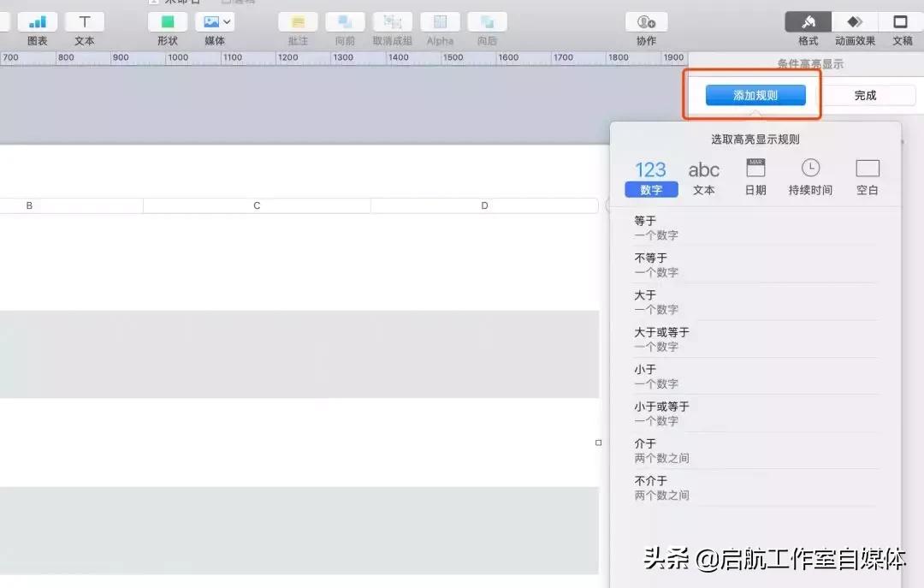This screenshot has width=924, height=588.
Task: Open the 媒体 dropdown arrow
Action: (x=228, y=21)
